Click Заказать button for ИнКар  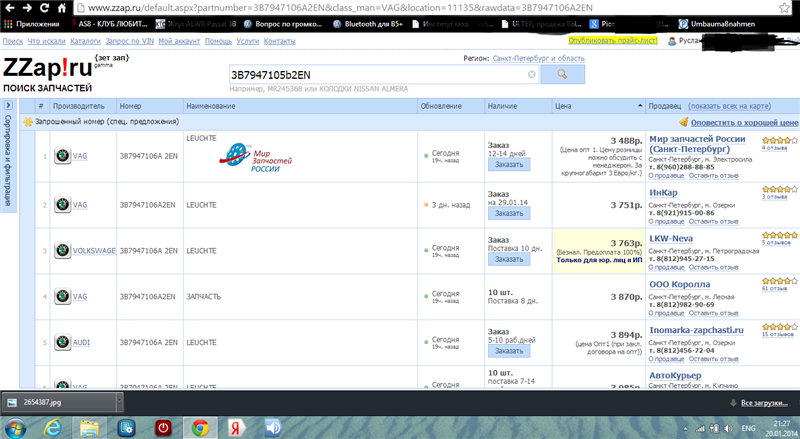tap(509, 213)
